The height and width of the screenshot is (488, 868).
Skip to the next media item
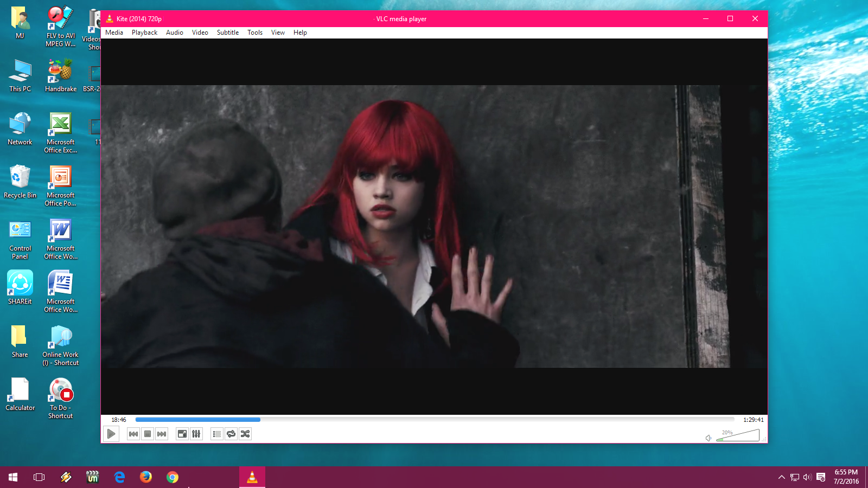click(161, 434)
